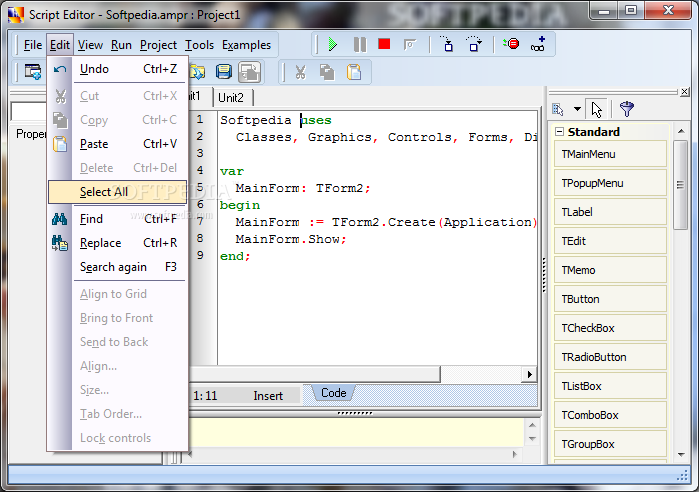Click the 'end;' text on line 9
699x492 pixels.
click(x=235, y=256)
